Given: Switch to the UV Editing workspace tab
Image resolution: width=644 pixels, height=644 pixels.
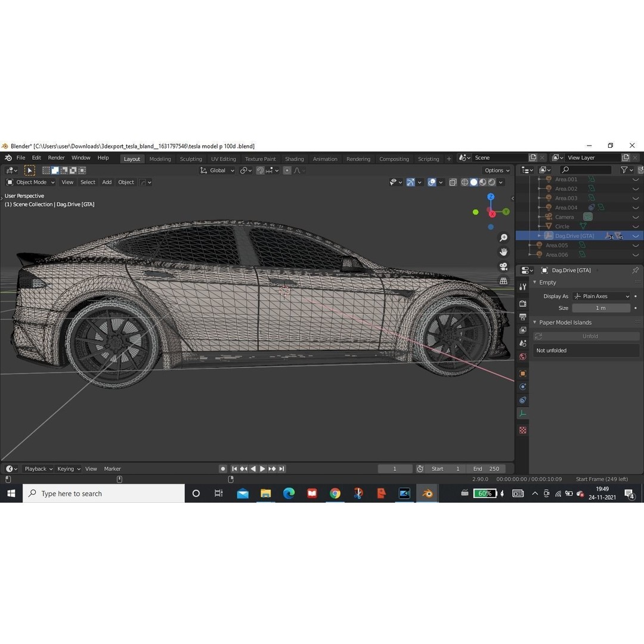Looking at the screenshot, I should pyautogui.click(x=224, y=159).
